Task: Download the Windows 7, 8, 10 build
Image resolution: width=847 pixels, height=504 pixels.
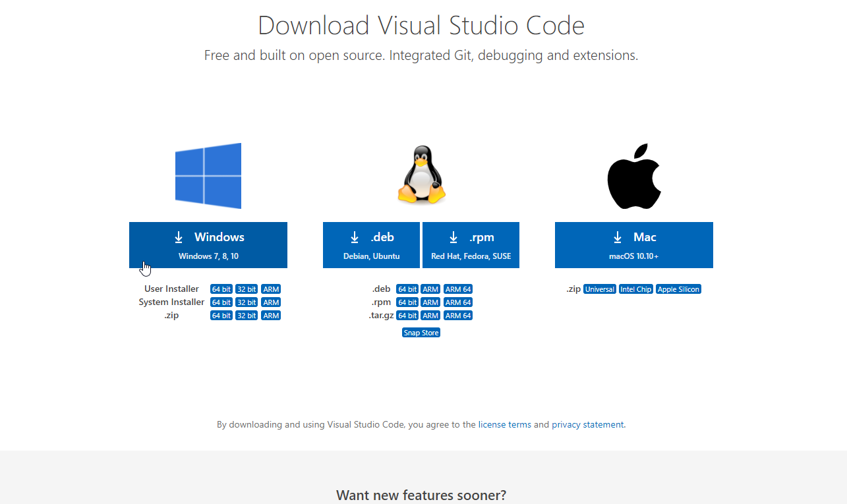Action: click(208, 245)
